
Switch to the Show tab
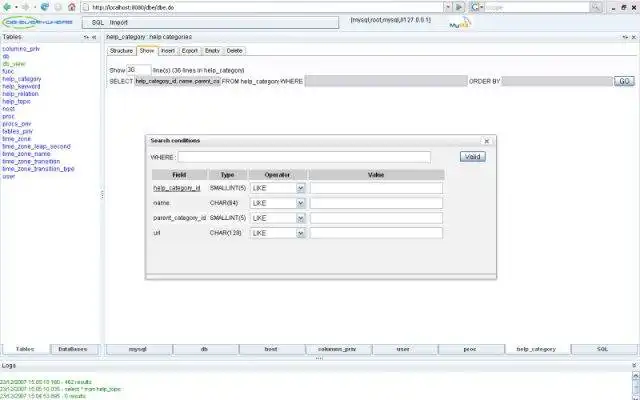(x=147, y=51)
